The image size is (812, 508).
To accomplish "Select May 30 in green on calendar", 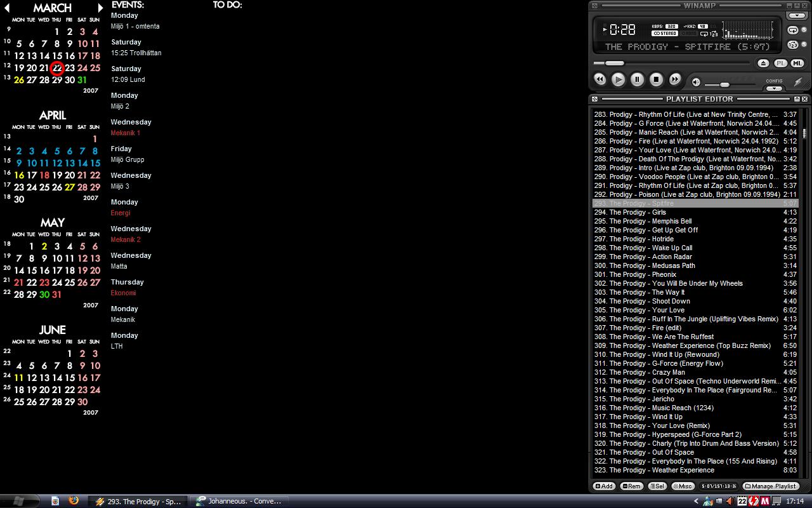I will (x=44, y=295).
